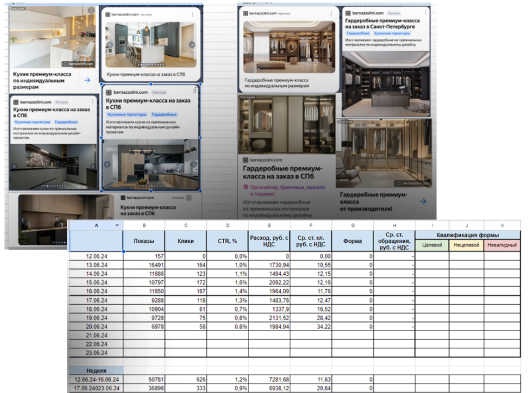This screenshot has height=393, width=528.
Task: Click the Клики header cell
Action: (186, 241)
